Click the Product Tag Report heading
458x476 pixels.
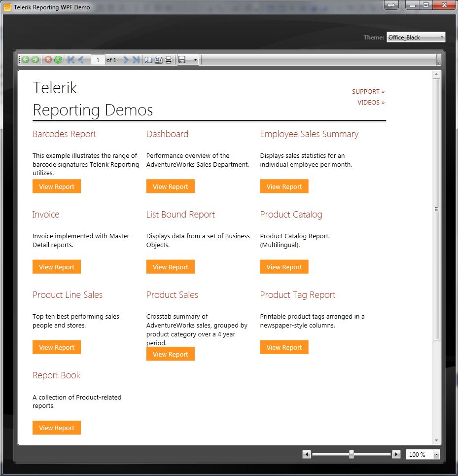pos(298,295)
